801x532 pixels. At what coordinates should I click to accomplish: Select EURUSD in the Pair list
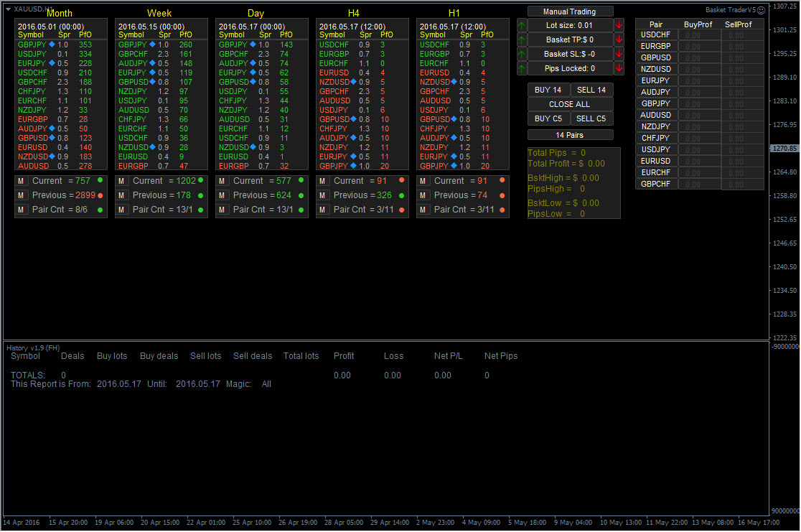pos(657,161)
